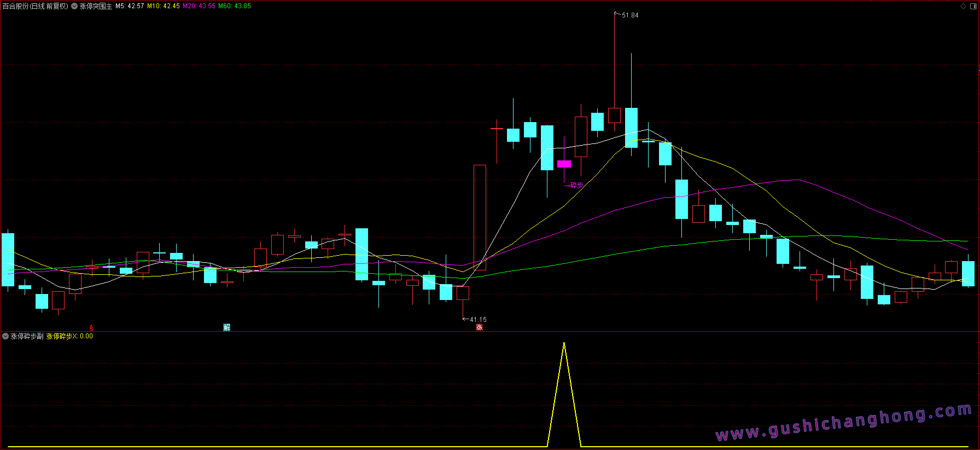This screenshot has height=450, width=980.
Task: Expand the 涨停碎步副 sub-indicator dropdown
Action: tap(5, 336)
